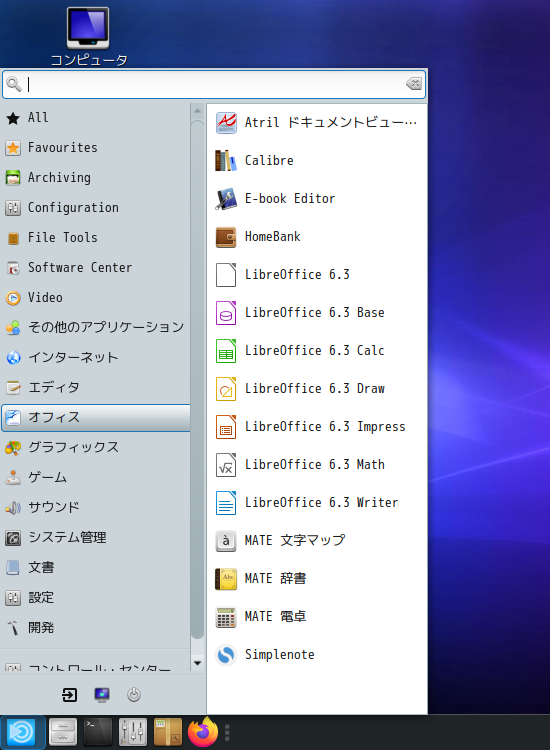The width and height of the screenshot is (550, 750).
Task: Open LibreOffice 6.3 Impress
Action: click(x=317, y=427)
